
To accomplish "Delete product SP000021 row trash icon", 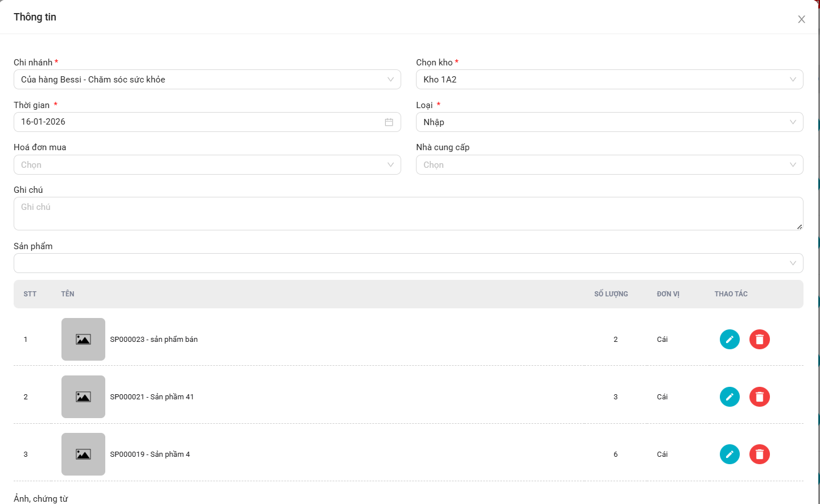I will tap(759, 397).
